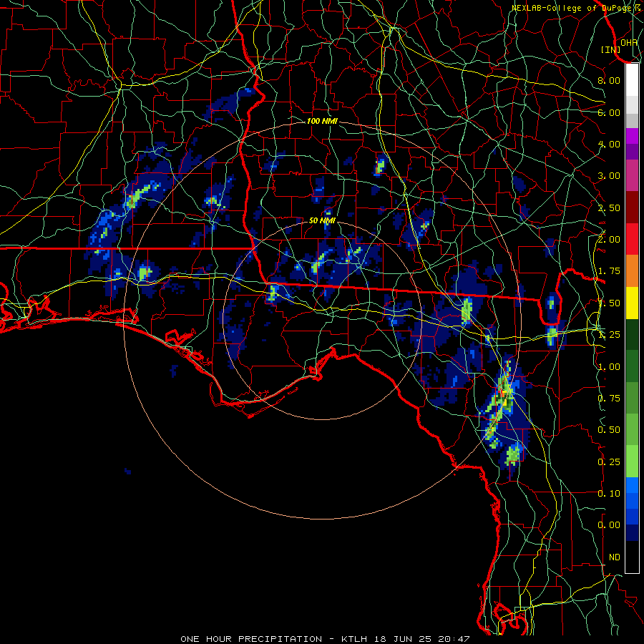This screenshot has width=644, height=644.
Task: Select the 0.10 legend value
Action: [609, 494]
